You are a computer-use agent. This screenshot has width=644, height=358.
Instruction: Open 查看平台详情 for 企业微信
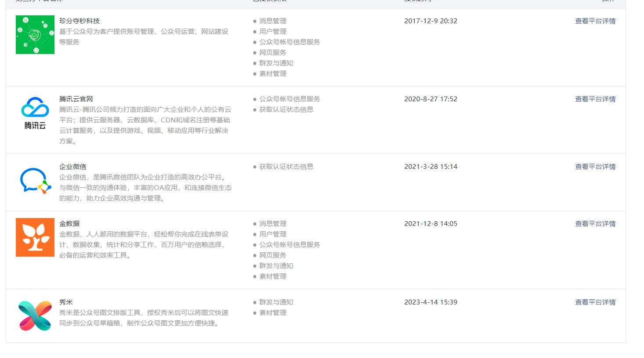coord(595,167)
